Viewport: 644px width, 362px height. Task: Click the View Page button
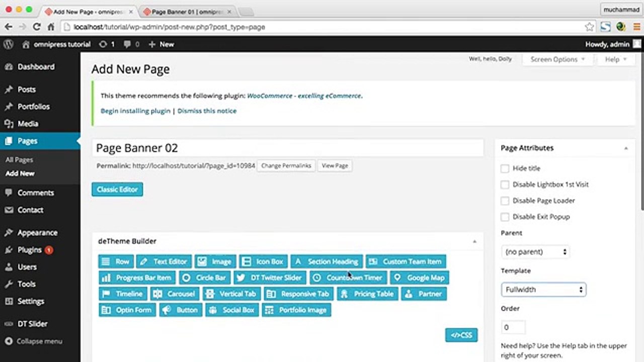[335, 166]
